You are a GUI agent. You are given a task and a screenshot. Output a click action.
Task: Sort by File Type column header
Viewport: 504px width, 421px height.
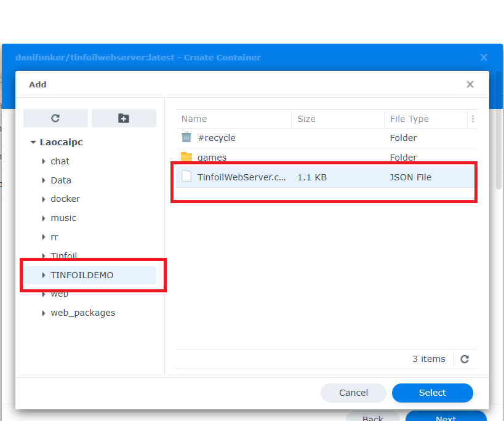tap(409, 119)
